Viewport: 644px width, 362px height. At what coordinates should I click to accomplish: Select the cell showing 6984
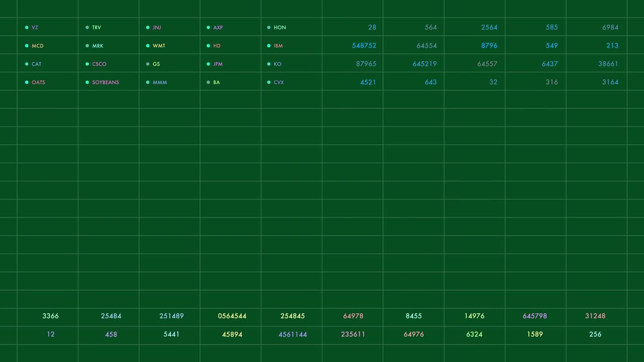coord(596,27)
